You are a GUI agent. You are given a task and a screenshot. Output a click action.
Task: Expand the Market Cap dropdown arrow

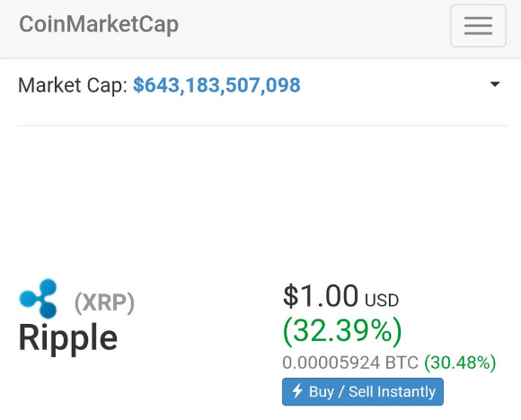pos(495,84)
